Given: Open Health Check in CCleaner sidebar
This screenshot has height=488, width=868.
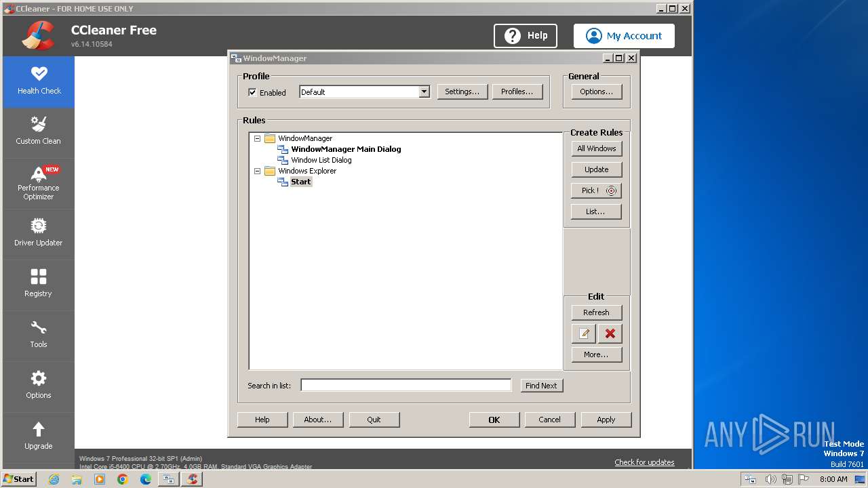Looking at the screenshot, I should tap(39, 81).
